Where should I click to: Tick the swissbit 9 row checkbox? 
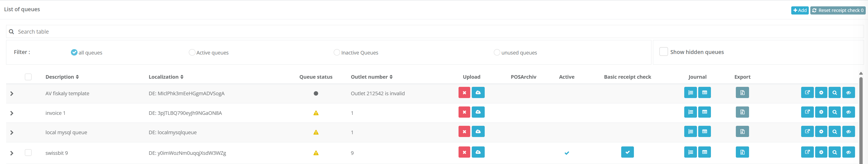tap(28, 153)
